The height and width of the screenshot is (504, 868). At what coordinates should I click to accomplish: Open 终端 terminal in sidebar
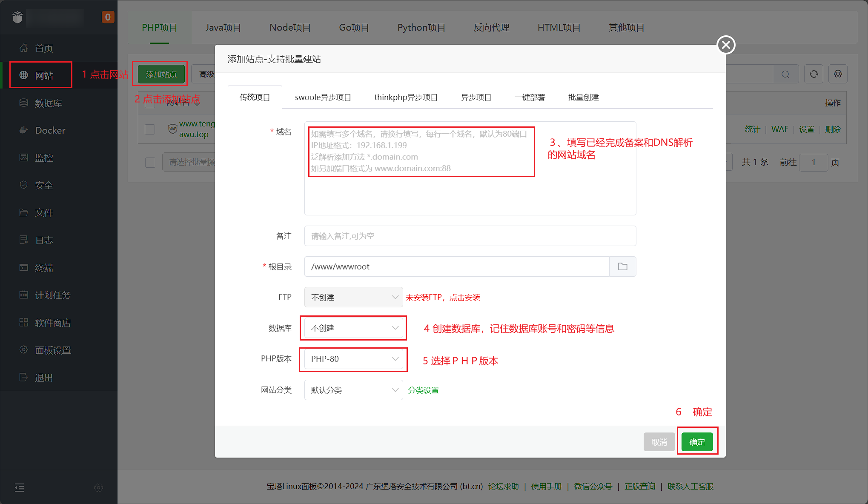(x=44, y=268)
